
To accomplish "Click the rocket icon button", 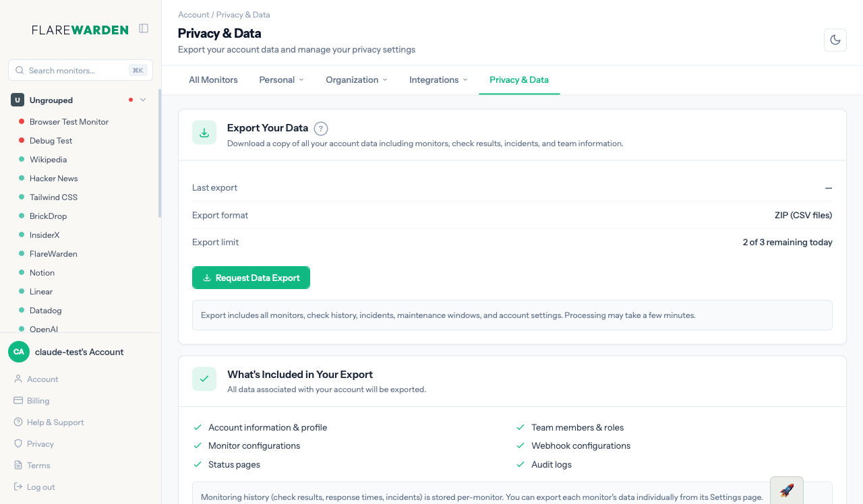I will click(x=787, y=491).
